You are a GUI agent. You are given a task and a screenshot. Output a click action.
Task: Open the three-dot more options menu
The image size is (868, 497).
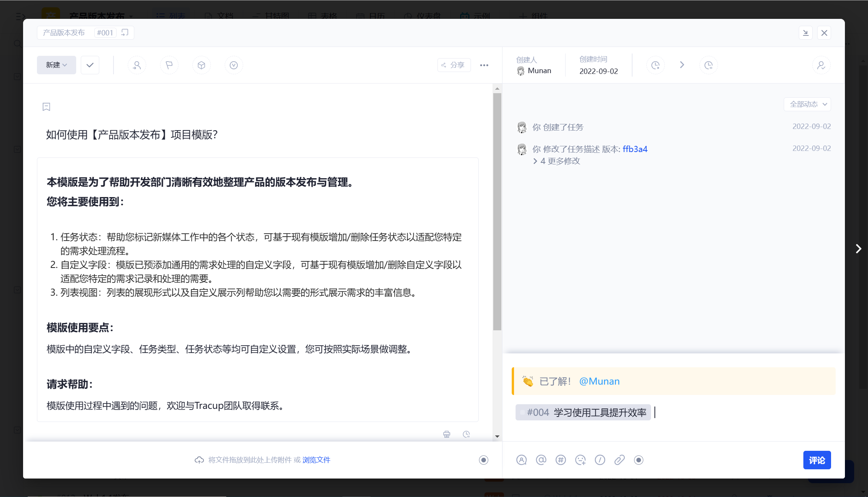pos(484,65)
